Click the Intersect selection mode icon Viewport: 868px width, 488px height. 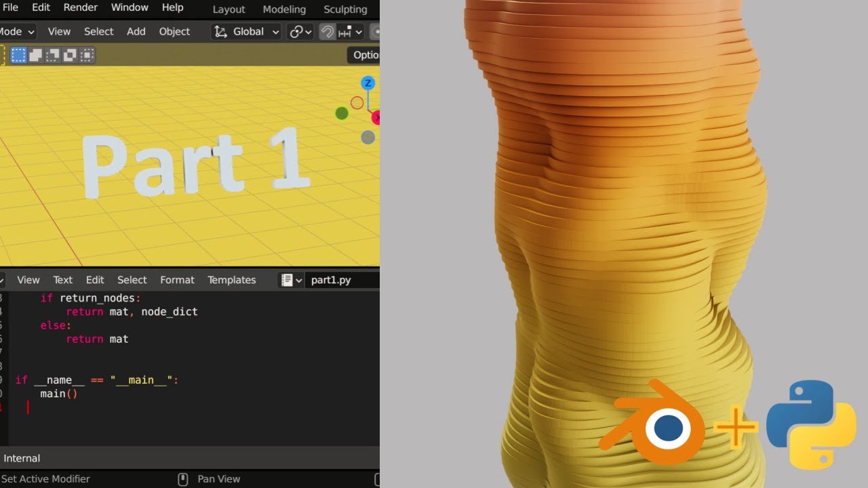(x=68, y=54)
